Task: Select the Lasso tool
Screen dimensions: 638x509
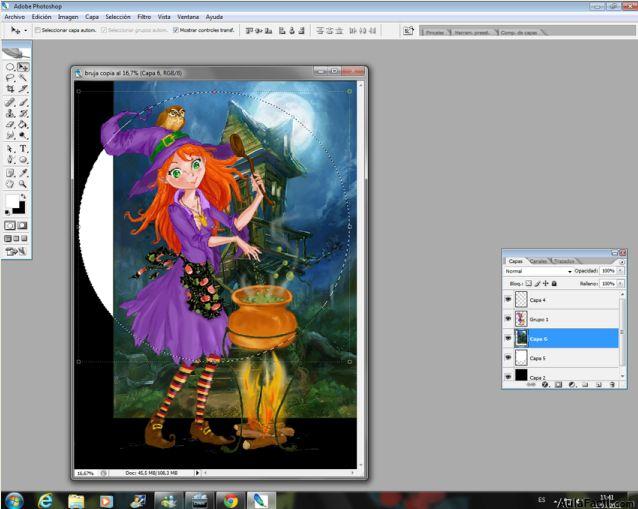Action: click(10, 78)
